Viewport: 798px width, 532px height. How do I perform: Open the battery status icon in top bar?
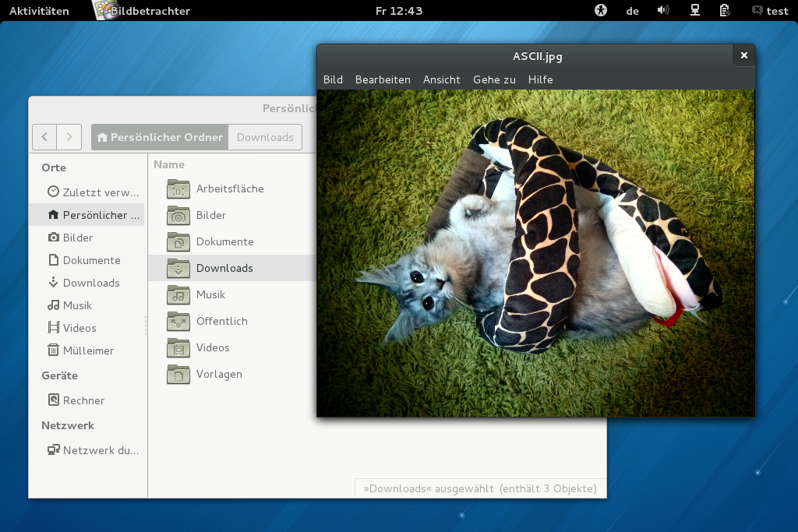pyautogui.click(x=725, y=10)
